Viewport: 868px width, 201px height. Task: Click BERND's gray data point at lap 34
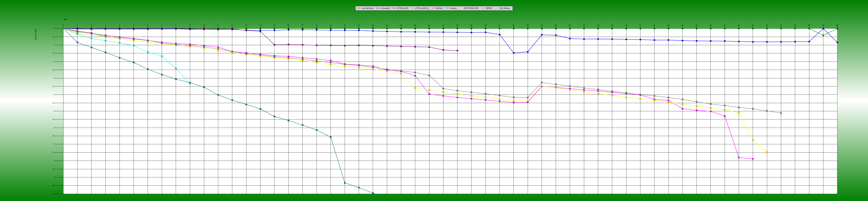(x=542, y=83)
